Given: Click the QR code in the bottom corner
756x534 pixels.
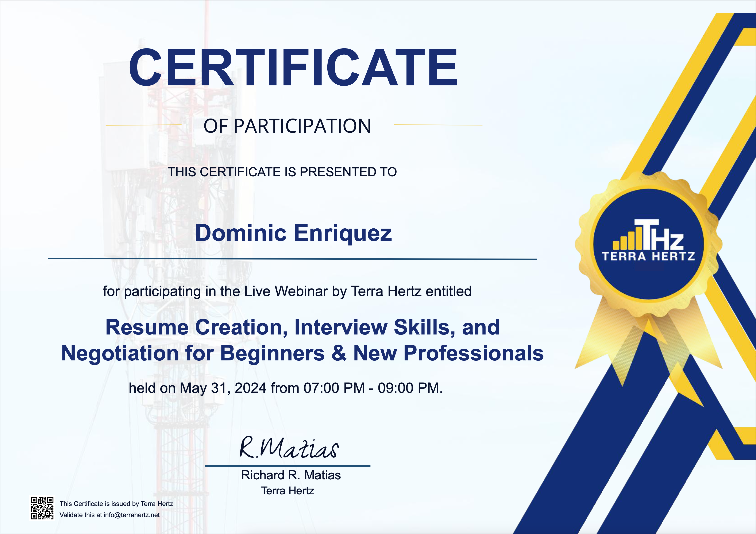Looking at the screenshot, I should (42, 508).
